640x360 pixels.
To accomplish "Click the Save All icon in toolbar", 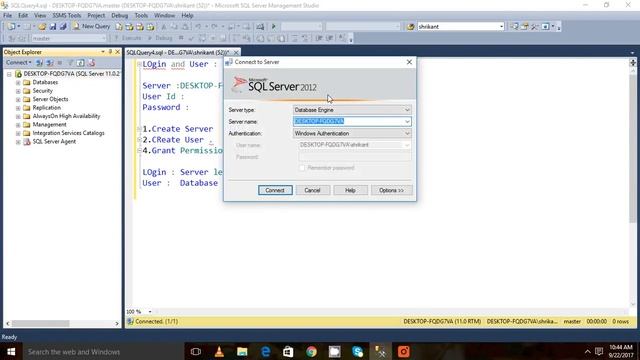I will click(x=63, y=27).
